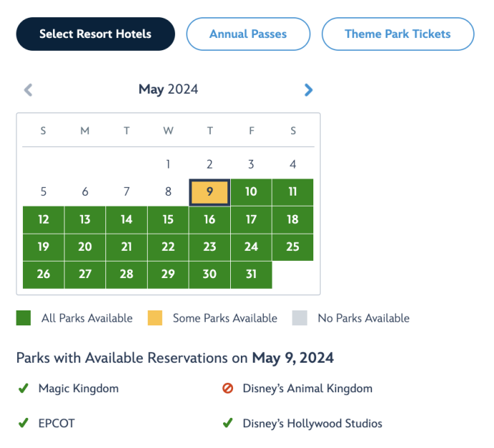The height and width of the screenshot is (448, 494).
Task: Click unavailable date May 4
Action: pyautogui.click(x=293, y=164)
